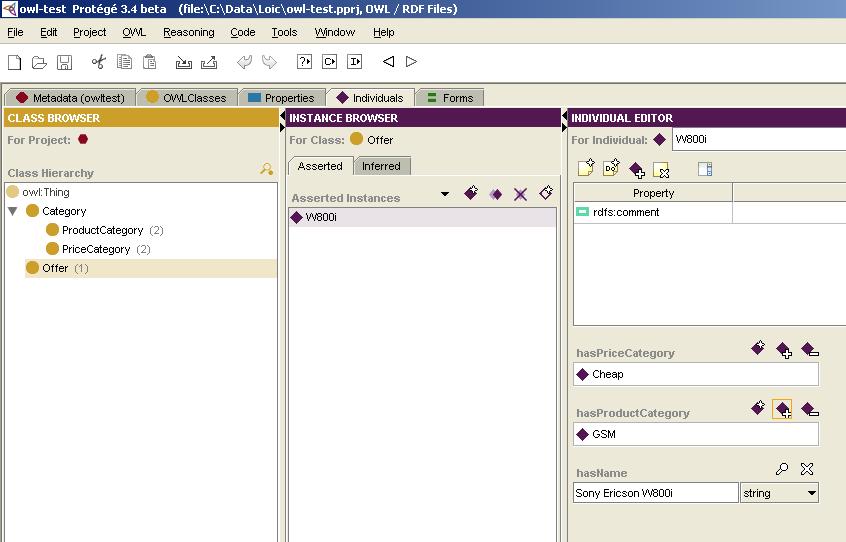
Task: Open the Asserted Instances dropdown arrow
Action: pyautogui.click(x=445, y=194)
